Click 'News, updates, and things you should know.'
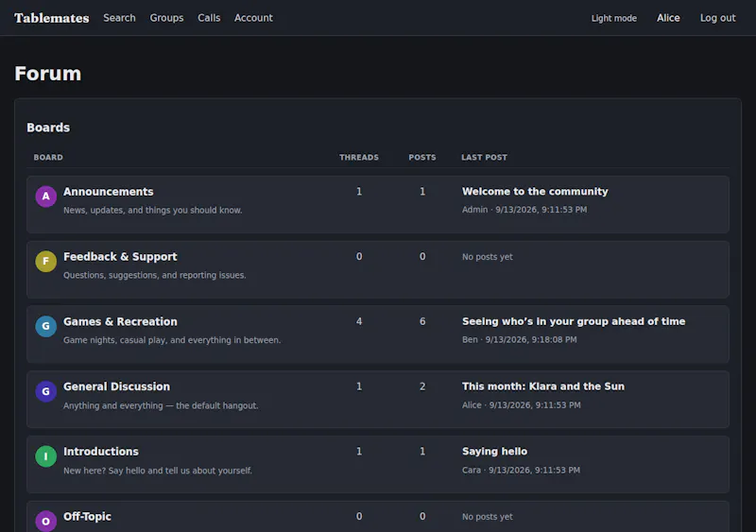The width and height of the screenshot is (756, 532). point(152,210)
